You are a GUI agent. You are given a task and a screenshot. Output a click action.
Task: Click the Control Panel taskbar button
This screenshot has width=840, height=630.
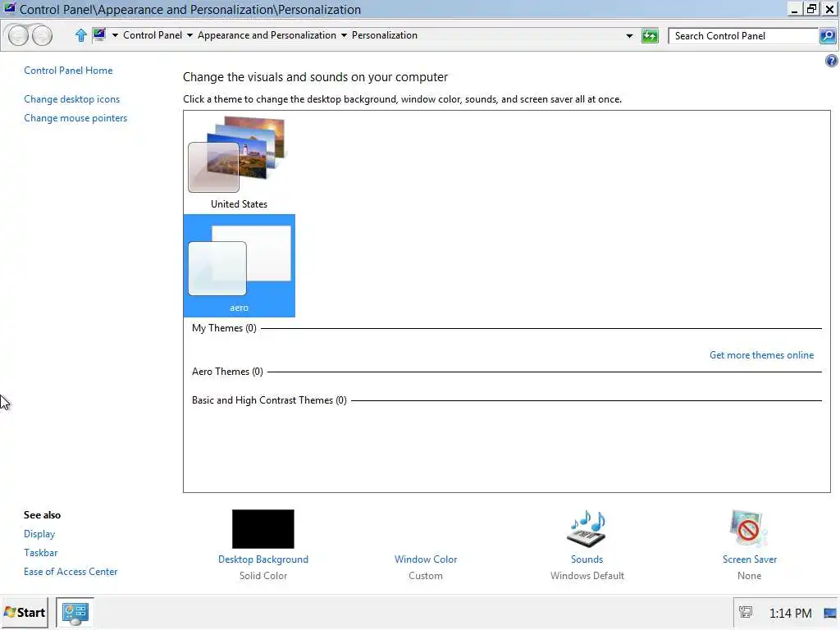(x=75, y=612)
